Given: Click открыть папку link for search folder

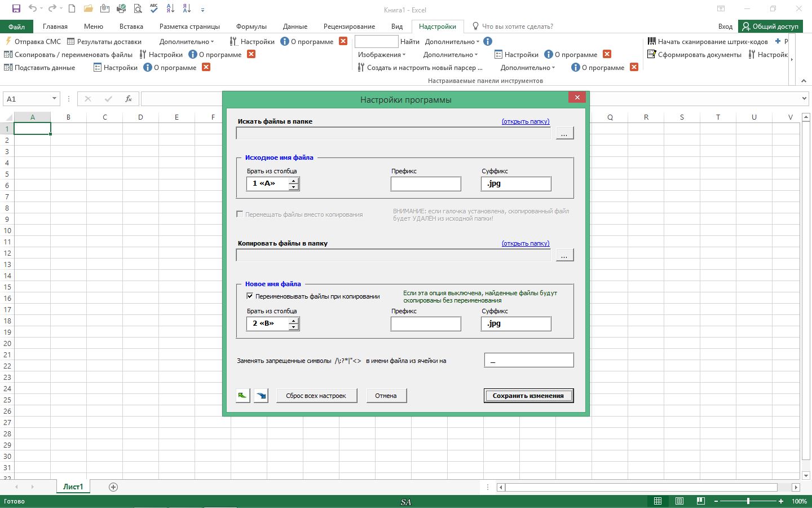Looking at the screenshot, I should click(x=526, y=121).
